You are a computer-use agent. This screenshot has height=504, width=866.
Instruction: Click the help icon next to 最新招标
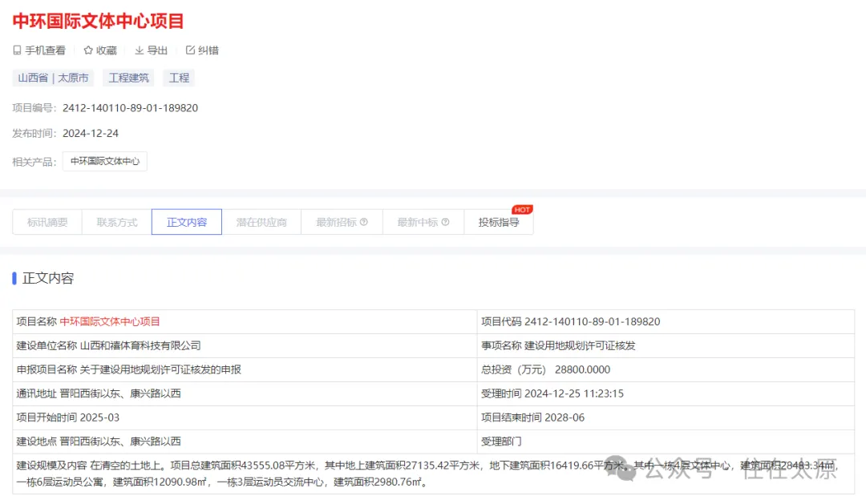363,222
